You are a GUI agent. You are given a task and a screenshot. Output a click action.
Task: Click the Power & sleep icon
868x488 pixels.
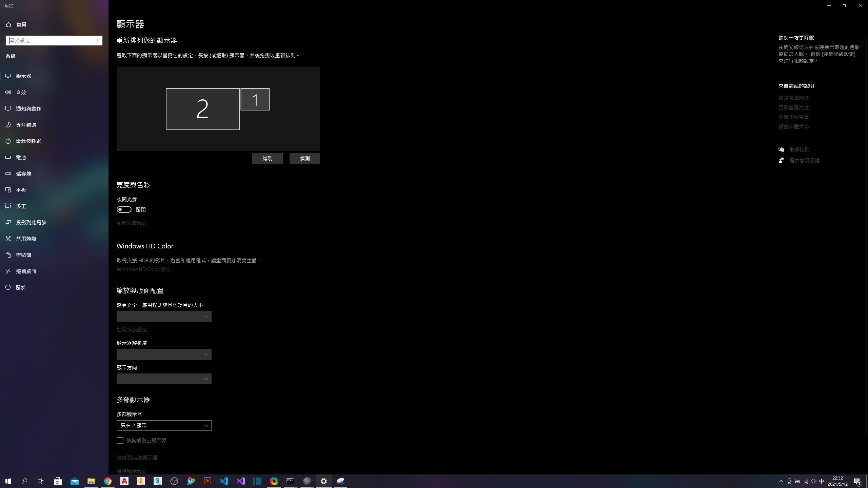pos(8,141)
